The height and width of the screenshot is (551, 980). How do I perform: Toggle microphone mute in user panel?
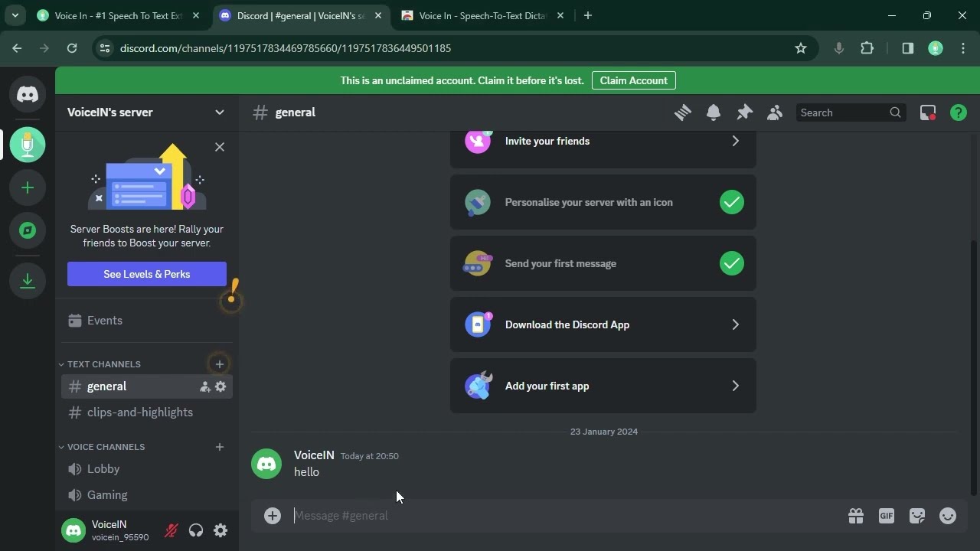(171, 530)
